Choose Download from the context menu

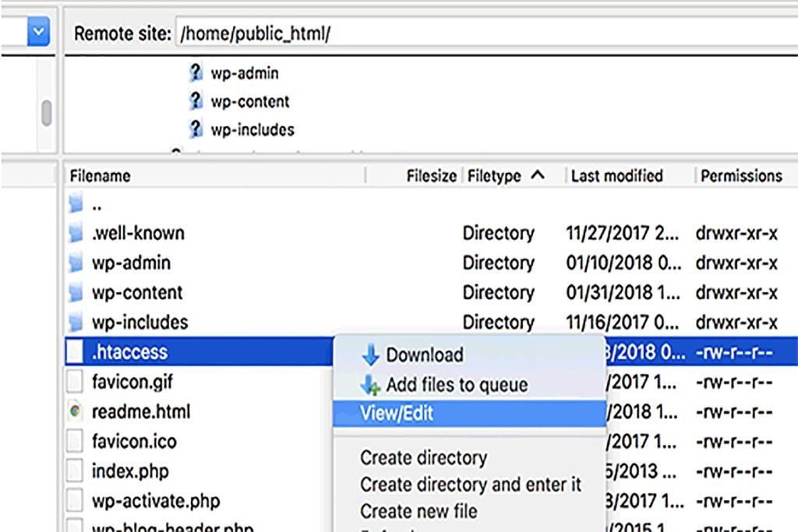[x=469, y=354]
